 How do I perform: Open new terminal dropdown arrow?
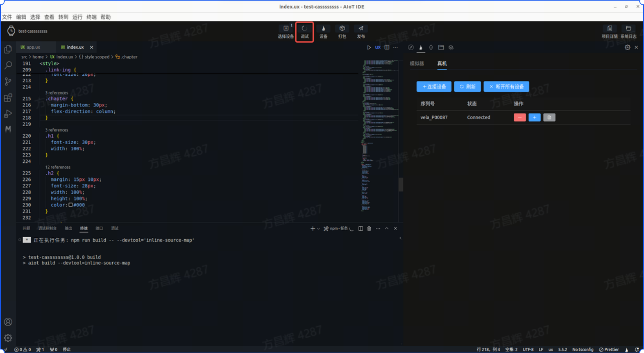[318, 229]
